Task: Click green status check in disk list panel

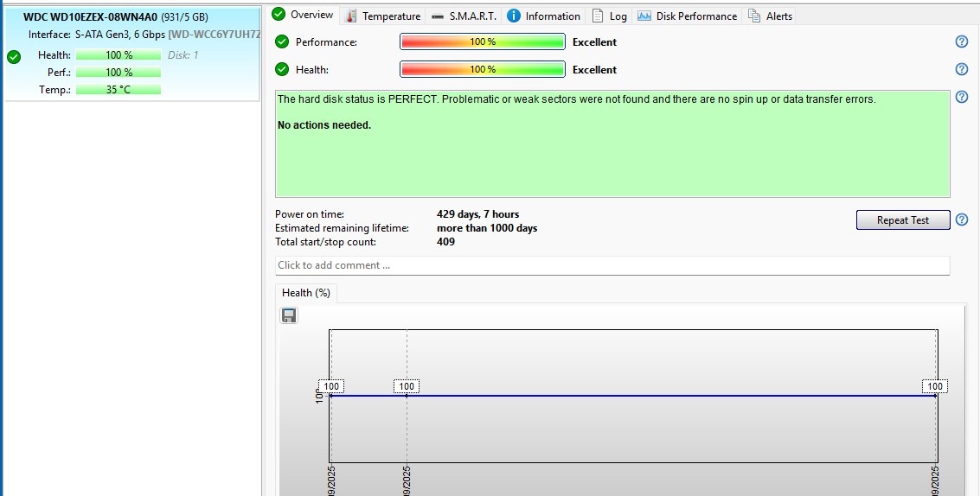Action: [14, 57]
